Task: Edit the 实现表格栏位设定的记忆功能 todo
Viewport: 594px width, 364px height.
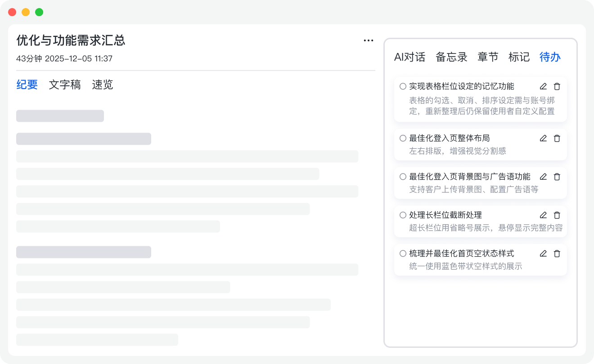Action: point(543,86)
